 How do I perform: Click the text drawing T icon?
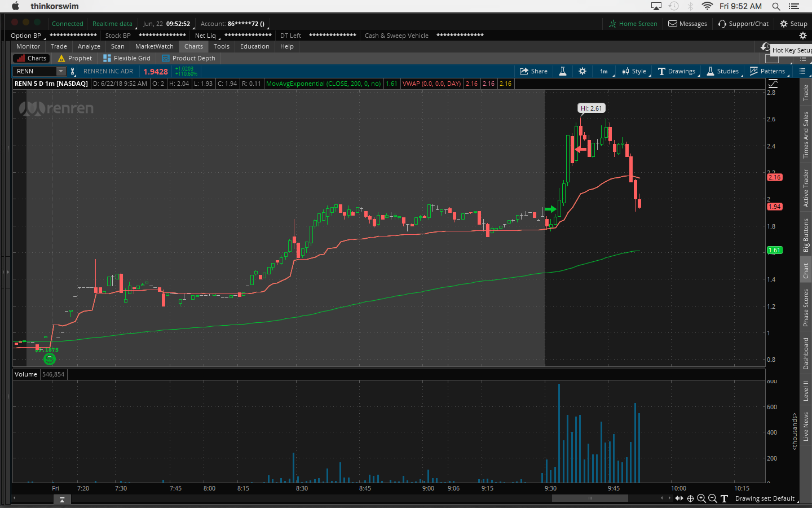(724, 498)
